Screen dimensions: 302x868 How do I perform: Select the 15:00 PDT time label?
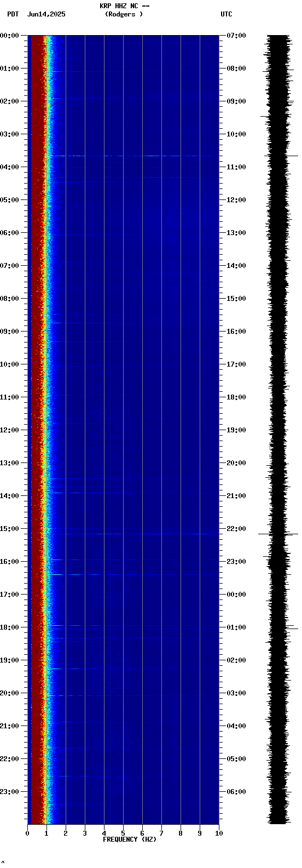[9, 529]
